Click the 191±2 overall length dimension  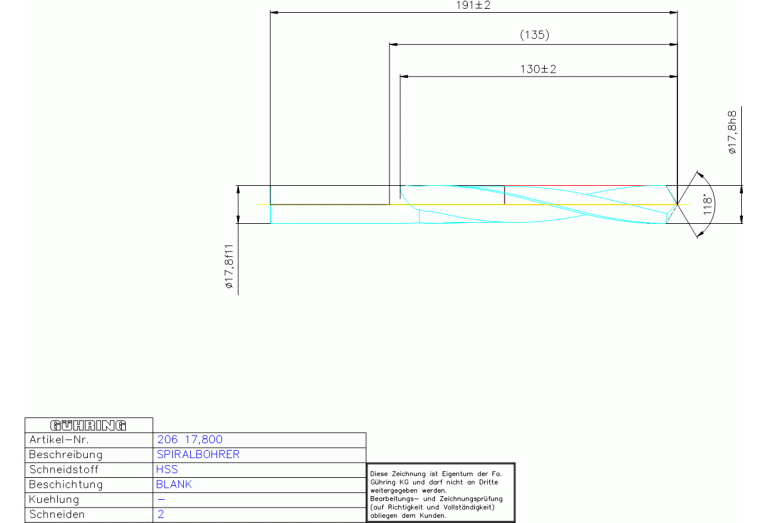coord(473,6)
